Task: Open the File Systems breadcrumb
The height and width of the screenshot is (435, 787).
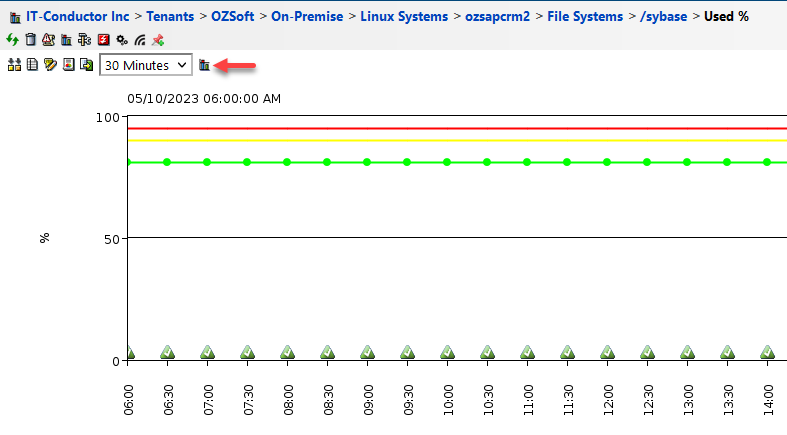Action: (x=584, y=17)
